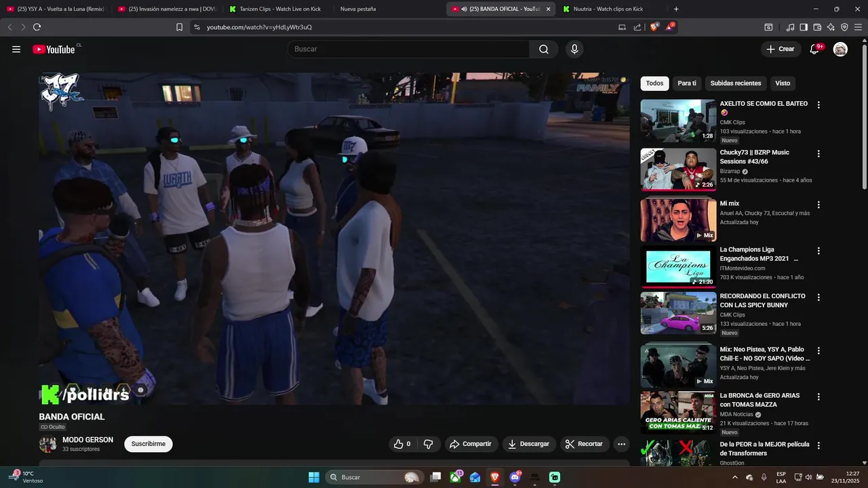Click the browser address bar URL
The height and width of the screenshot is (488, 868).
259,27
